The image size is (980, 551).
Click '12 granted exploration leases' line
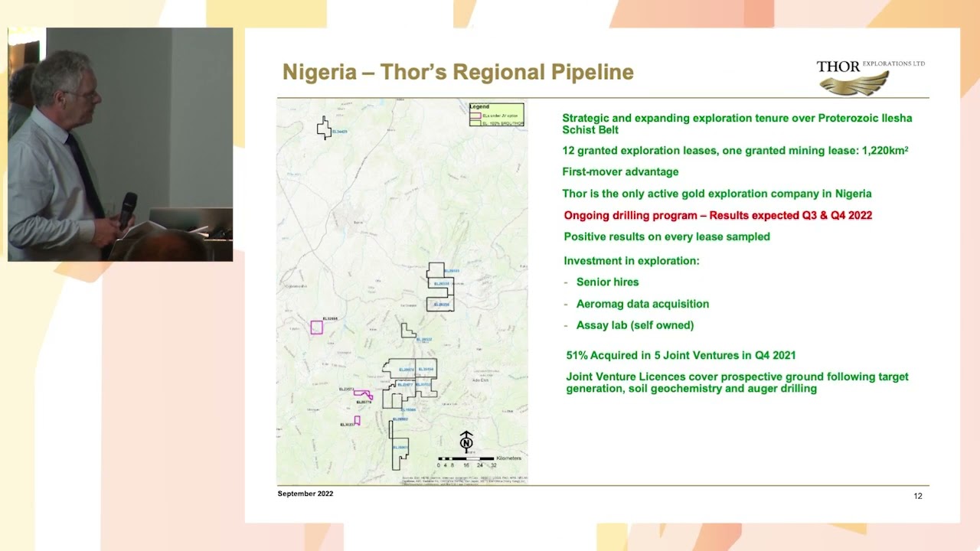click(x=735, y=151)
